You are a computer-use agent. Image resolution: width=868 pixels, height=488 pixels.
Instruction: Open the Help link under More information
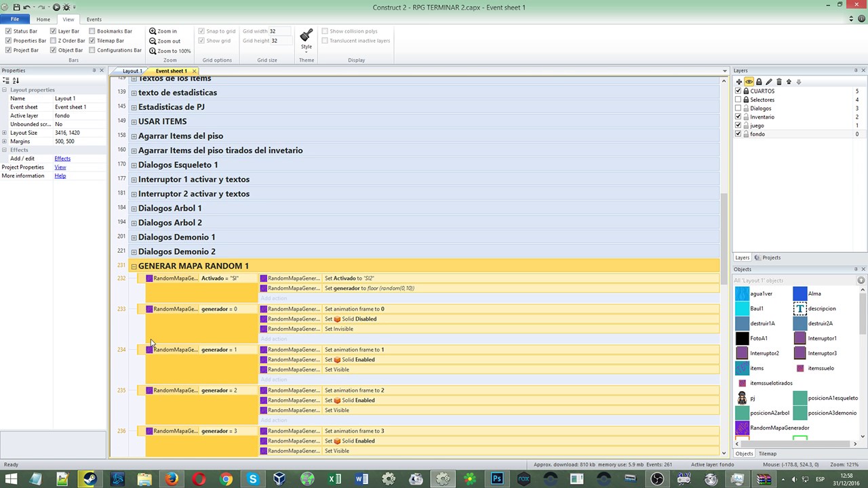click(60, 176)
